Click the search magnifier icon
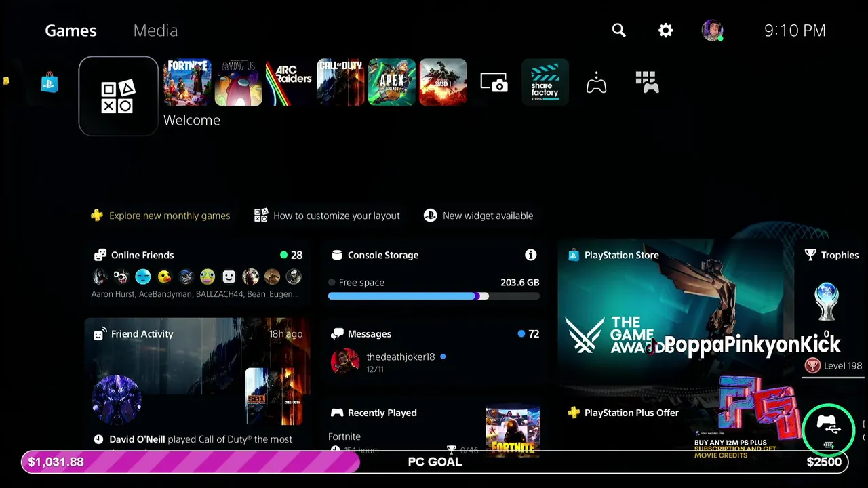The width and height of the screenshot is (868, 488). tap(618, 30)
